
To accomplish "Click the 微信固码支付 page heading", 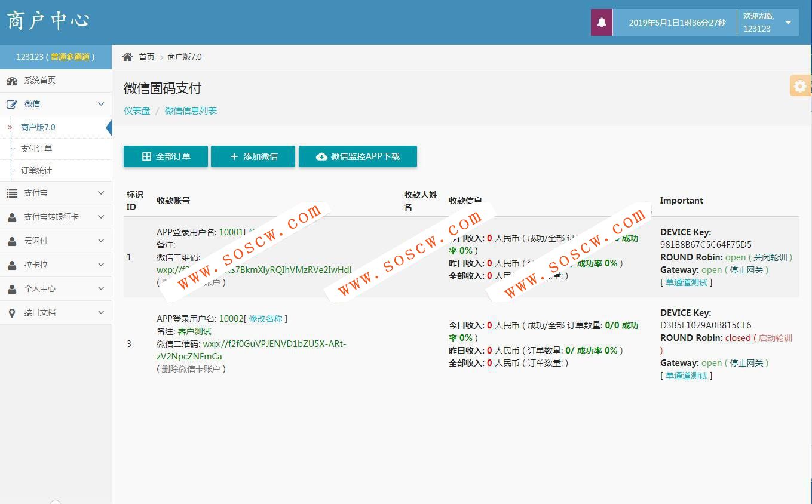I will tap(163, 88).
